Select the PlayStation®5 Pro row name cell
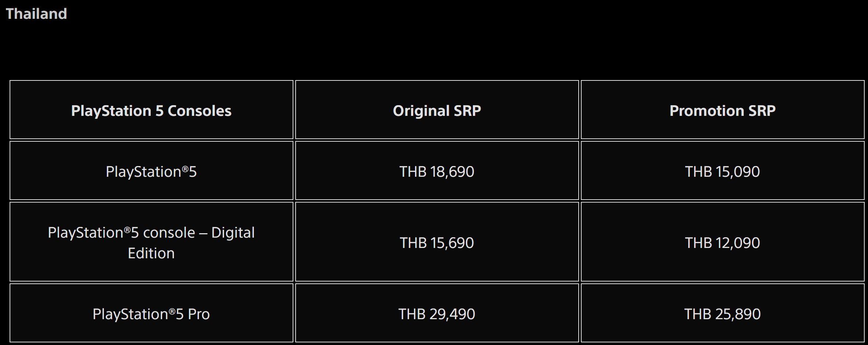The image size is (868, 345). tap(151, 314)
